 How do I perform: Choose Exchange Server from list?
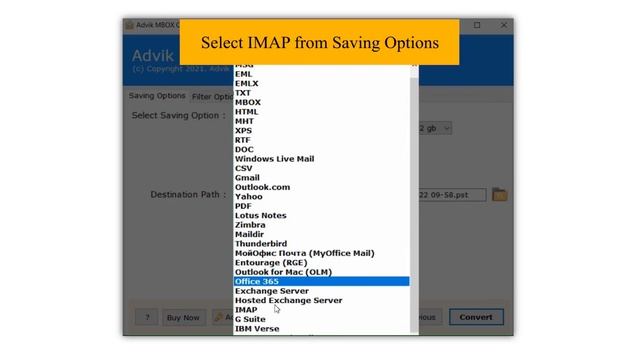[322, 291]
